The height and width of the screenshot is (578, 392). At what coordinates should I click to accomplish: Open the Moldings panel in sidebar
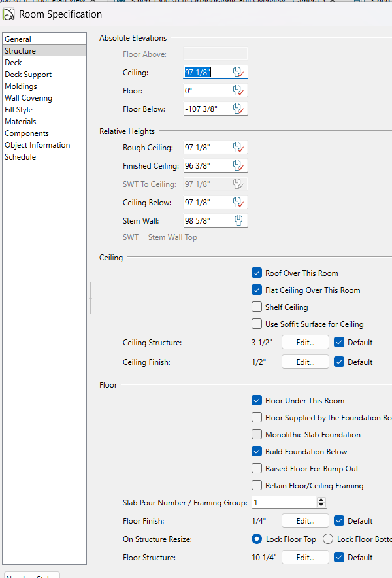point(21,86)
